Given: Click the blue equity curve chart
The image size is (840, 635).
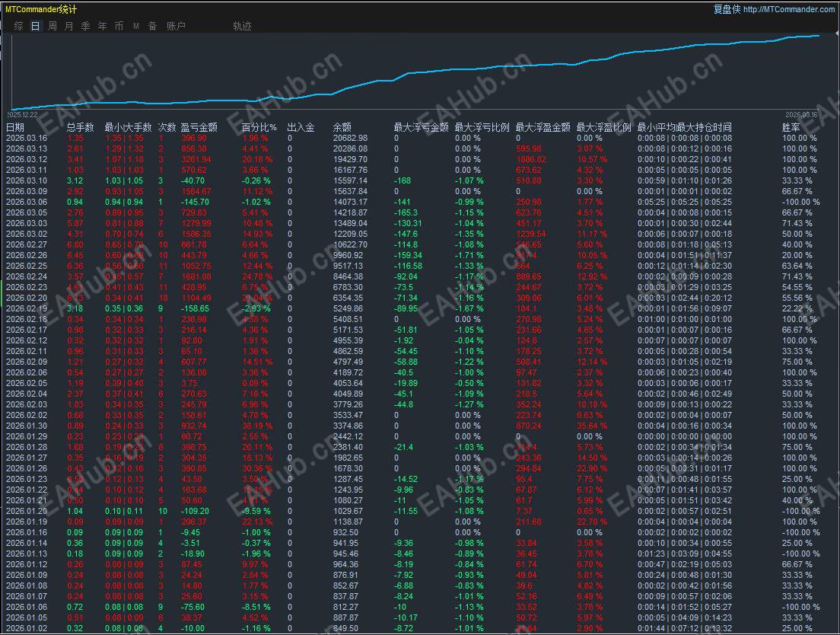Looking at the screenshot, I should (x=415, y=72).
